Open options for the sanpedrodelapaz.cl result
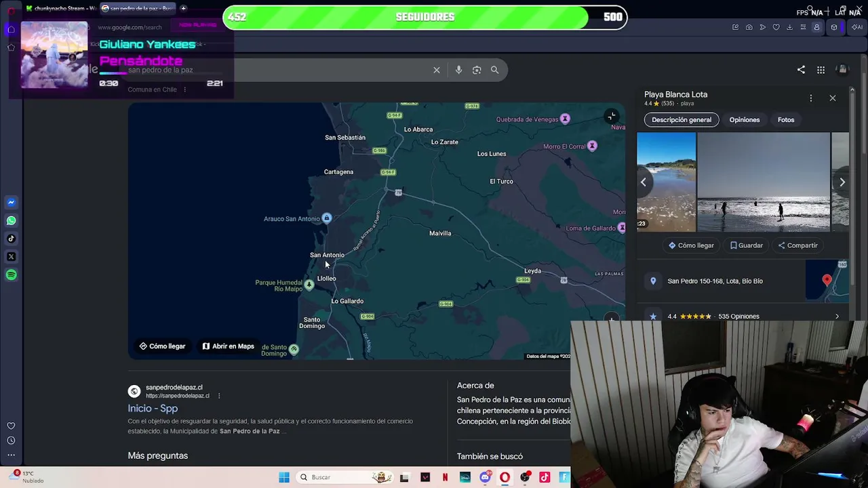Image resolution: width=868 pixels, height=488 pixels. (219, 396)
